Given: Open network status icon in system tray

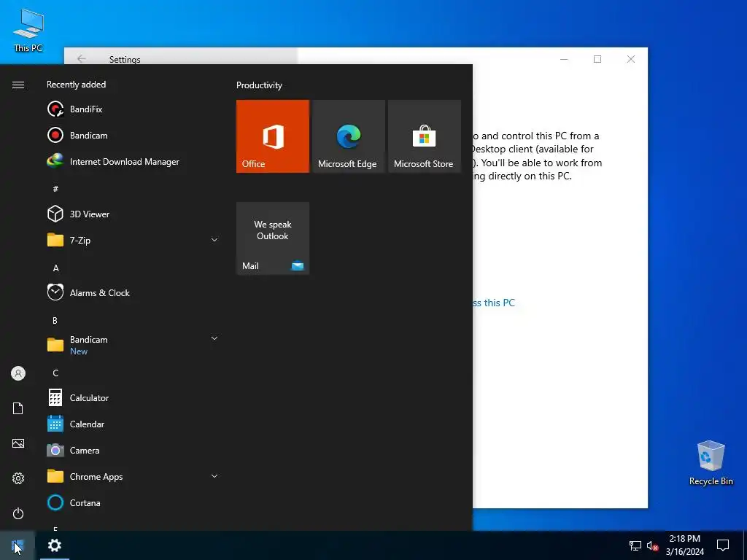Looking at the screenshot, I should coord(635,545).
